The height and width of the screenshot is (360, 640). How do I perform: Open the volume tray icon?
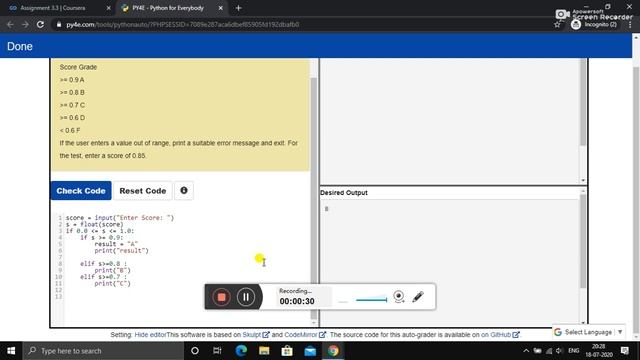click(x=559, y=351)
